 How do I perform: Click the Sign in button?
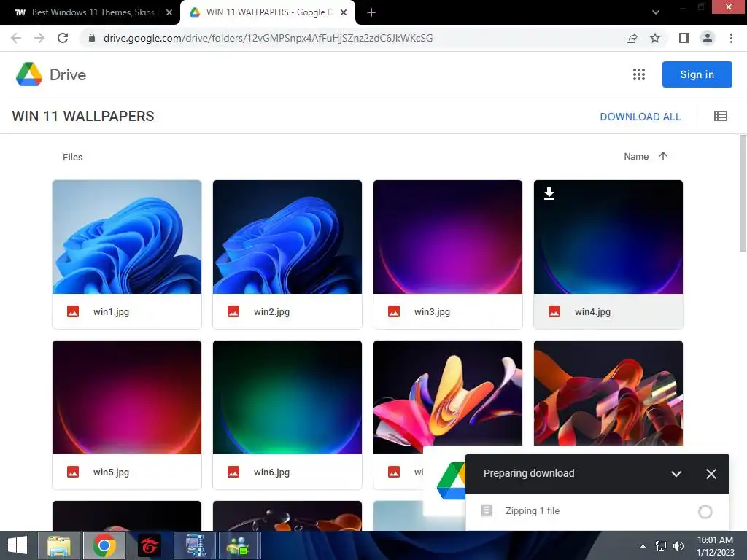(x=697, y=74)
